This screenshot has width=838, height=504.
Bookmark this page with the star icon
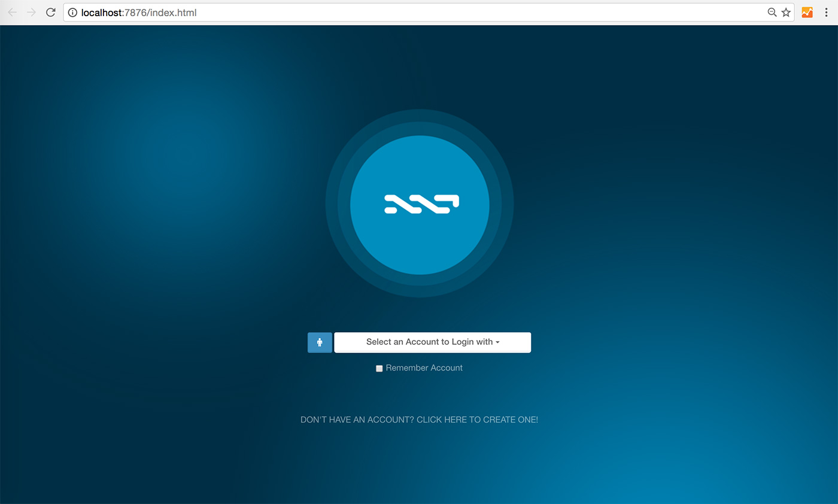tap(786, 12)
